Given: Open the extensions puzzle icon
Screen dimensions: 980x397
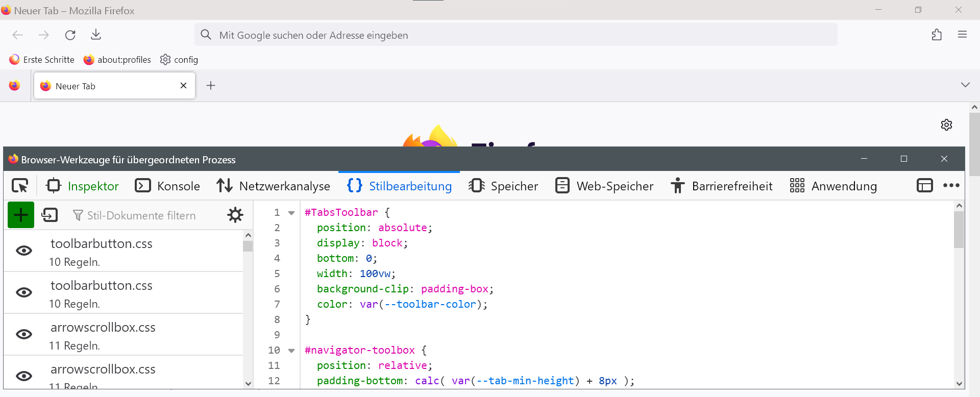Looking at the screenshot, I should pos(936,35).
